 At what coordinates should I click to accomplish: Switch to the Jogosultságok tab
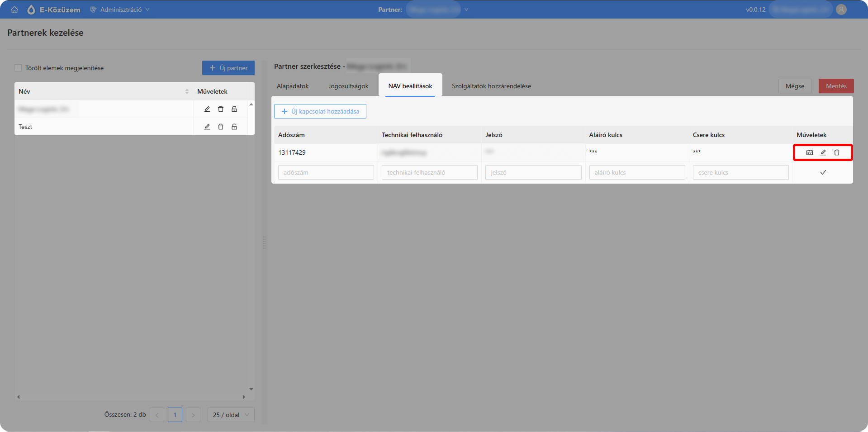point(348,86)
